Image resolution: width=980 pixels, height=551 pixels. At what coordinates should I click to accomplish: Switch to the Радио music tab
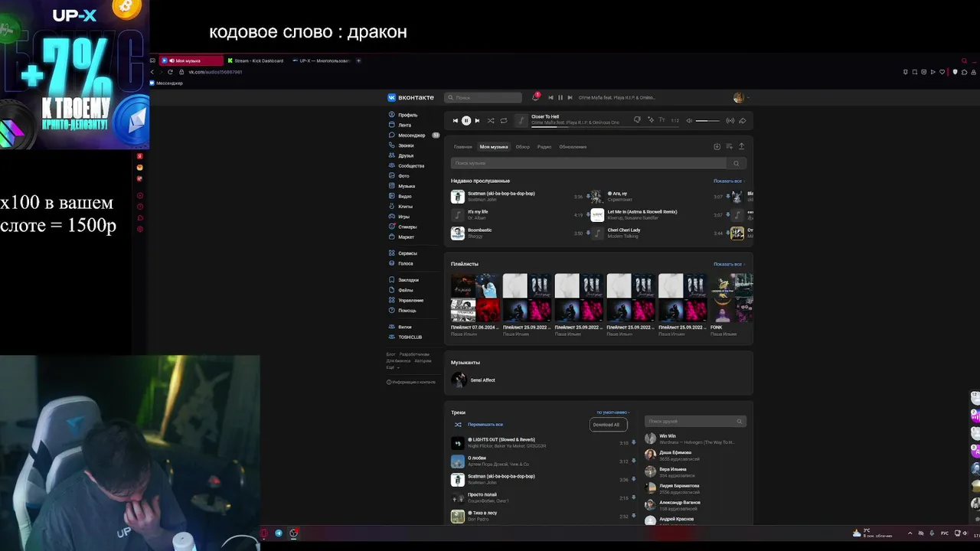click(544, 147)
